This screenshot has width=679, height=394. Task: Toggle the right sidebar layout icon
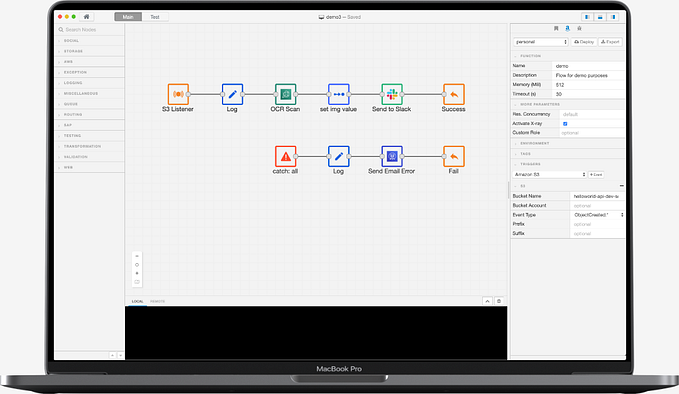pyautogui.click(x=613, y=17)
